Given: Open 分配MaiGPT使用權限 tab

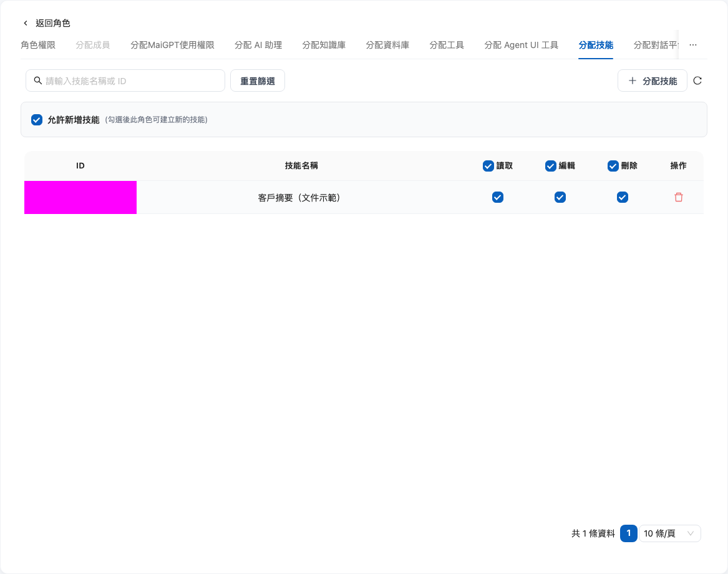Looking at the screenshot, I should coord(172,45).
